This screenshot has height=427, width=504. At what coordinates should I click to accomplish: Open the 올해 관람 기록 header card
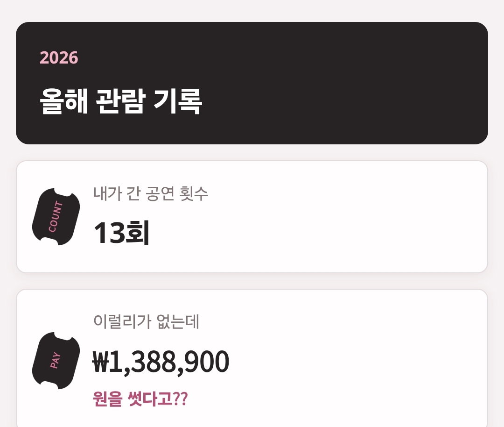[x=252, y=83]
